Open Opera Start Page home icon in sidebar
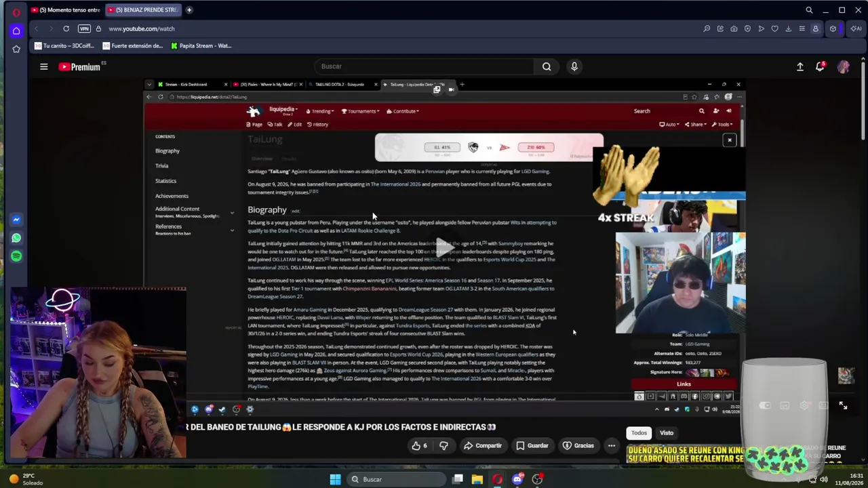This screenshot has height=488, width=868. [16, 30]
